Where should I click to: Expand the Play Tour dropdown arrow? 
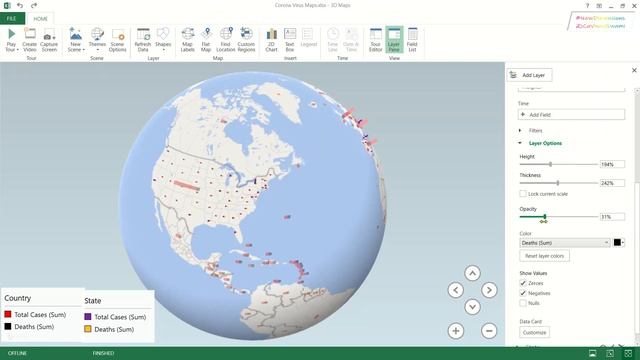(x=18, y=50)
